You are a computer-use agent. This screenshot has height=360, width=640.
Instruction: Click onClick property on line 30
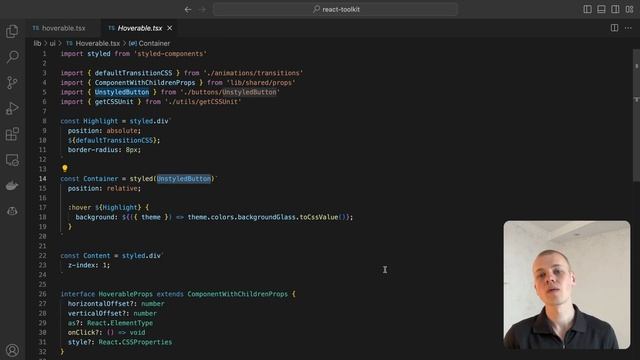point(83,333)
